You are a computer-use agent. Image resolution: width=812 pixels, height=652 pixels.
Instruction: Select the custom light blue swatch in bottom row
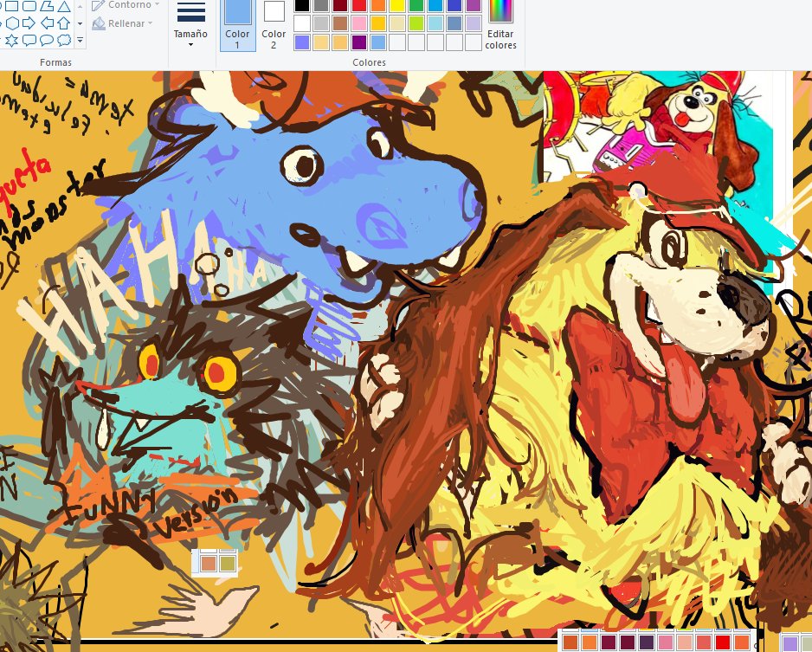378,42
